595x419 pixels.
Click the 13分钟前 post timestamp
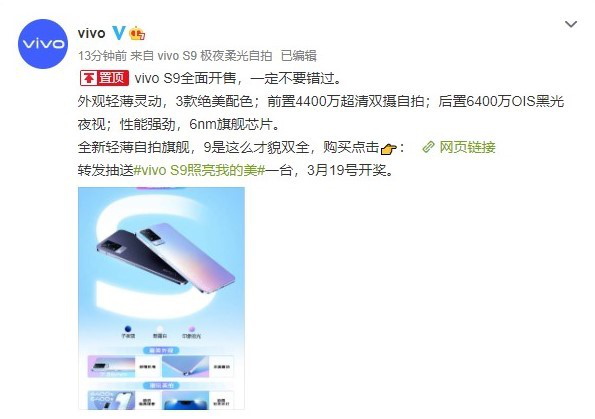click(x=102, y=56)
